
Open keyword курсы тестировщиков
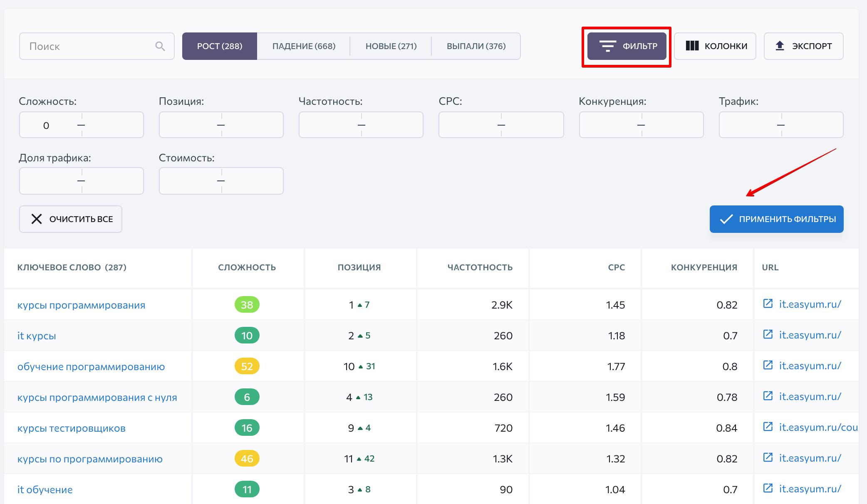[71, 428]
